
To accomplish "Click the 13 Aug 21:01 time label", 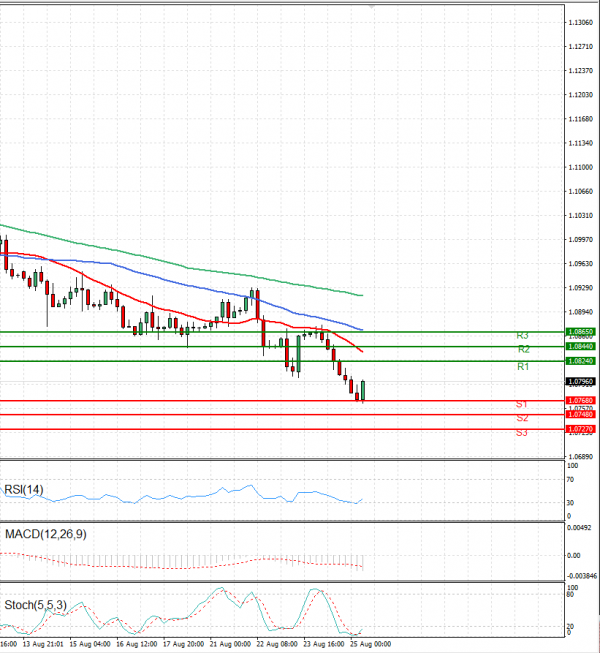I will (x=43, y=644).
